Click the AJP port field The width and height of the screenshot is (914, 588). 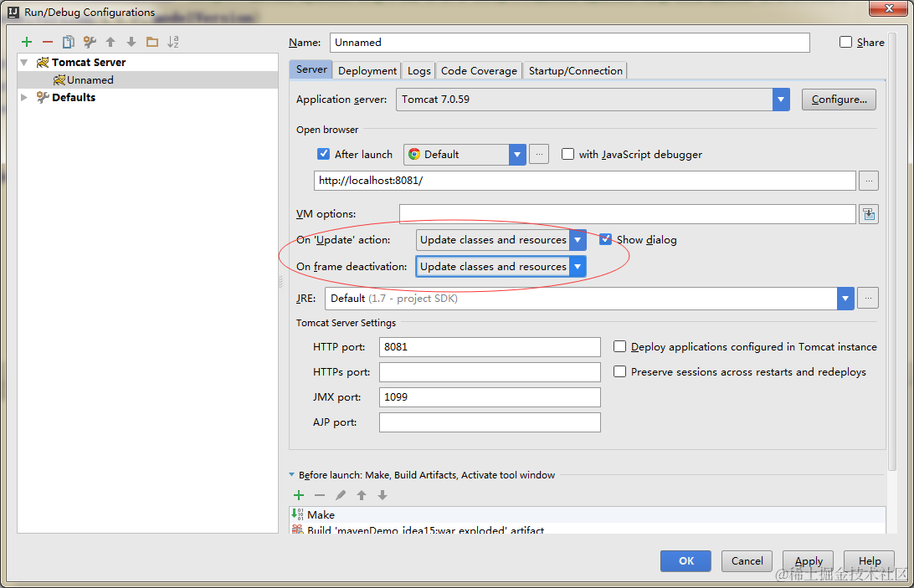click(x=490, y=422)
